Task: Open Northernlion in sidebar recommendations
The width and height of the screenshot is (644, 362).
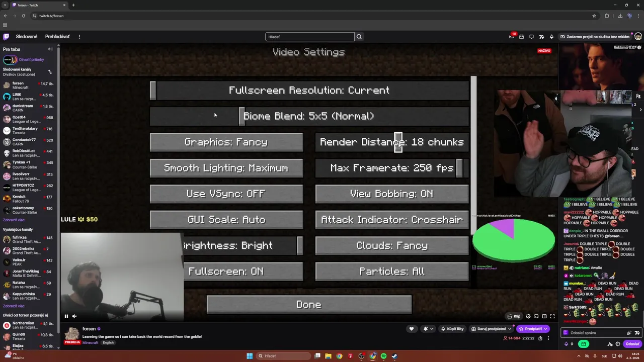Action: click(x=30, y=325)
